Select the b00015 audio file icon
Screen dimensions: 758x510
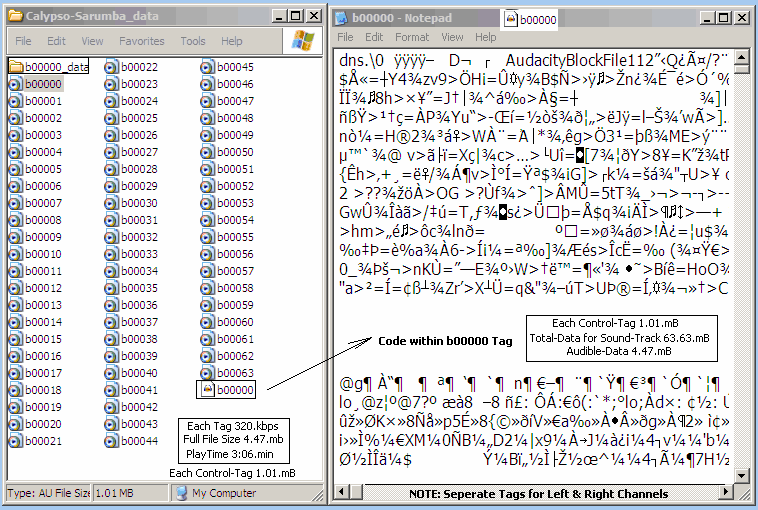point(16,339)
